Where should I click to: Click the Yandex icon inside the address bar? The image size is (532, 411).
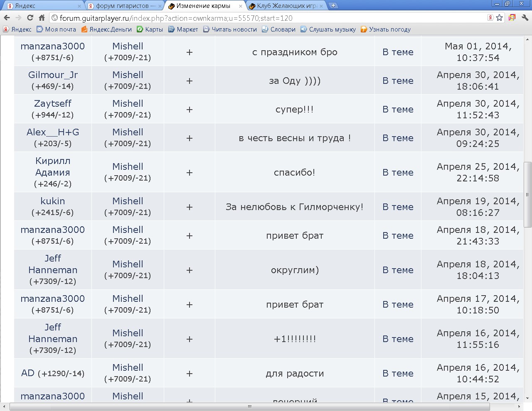[490, 18]
